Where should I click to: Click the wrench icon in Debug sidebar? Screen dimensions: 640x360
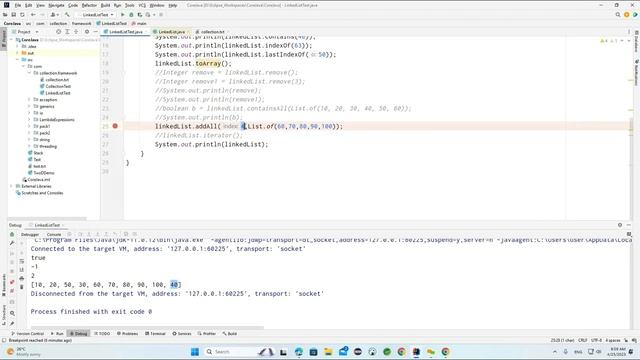12,243
